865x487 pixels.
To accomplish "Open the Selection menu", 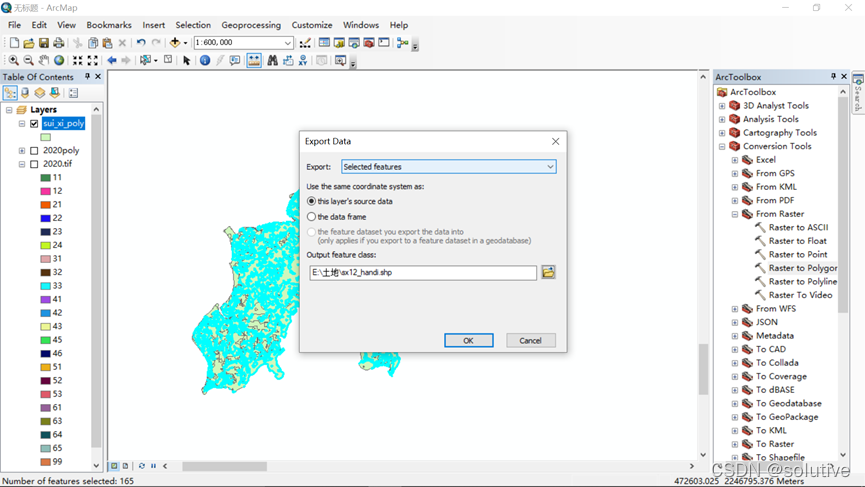I will [193, 25].
